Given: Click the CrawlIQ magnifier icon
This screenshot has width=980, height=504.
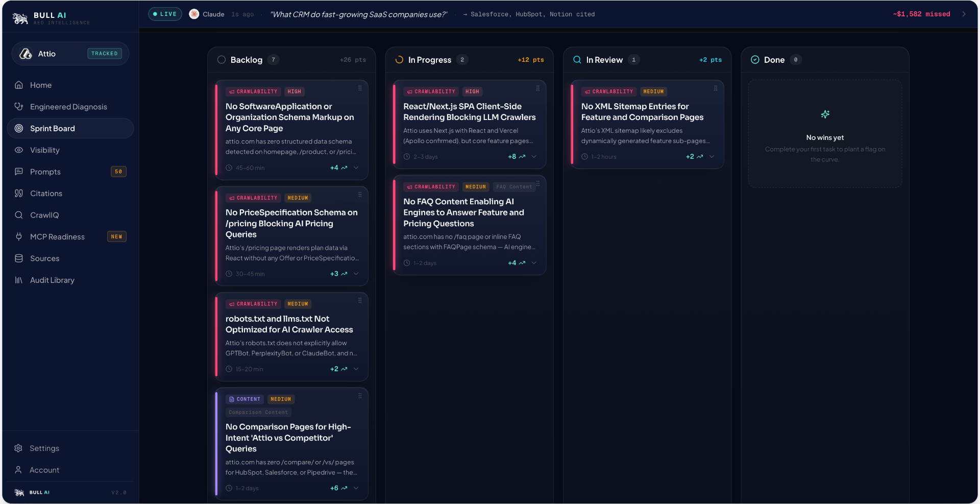Looking at the screenshot, I should 19,215.
